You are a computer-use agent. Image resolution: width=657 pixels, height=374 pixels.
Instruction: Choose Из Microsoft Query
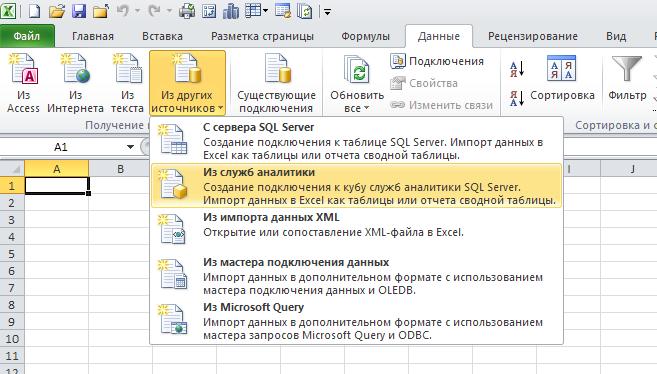click(356, 320)
